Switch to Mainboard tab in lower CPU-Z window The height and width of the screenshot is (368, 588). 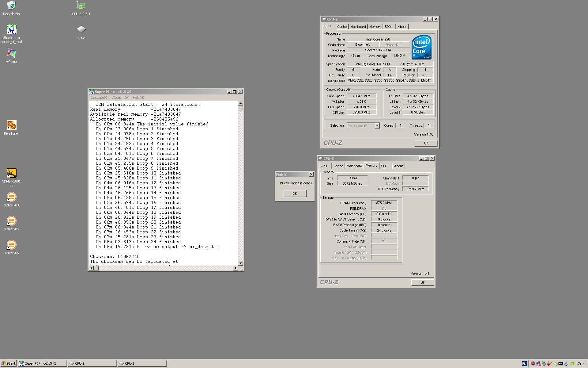click(x=354, y=166)
